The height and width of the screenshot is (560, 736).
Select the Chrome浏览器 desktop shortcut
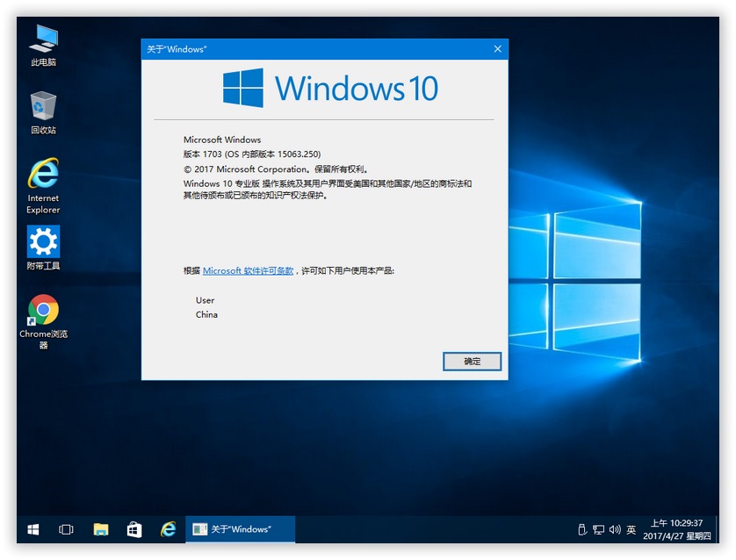(x=43, y=322)
